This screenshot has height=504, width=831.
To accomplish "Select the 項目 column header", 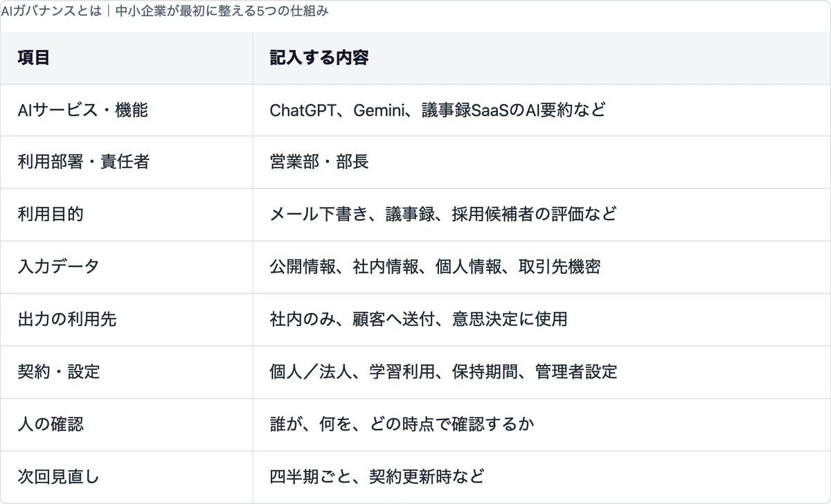I will 34,58.
